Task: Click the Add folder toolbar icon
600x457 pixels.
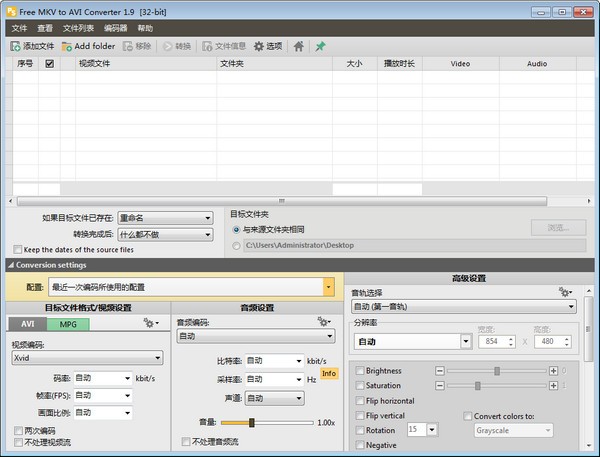Action: point(67,46)
